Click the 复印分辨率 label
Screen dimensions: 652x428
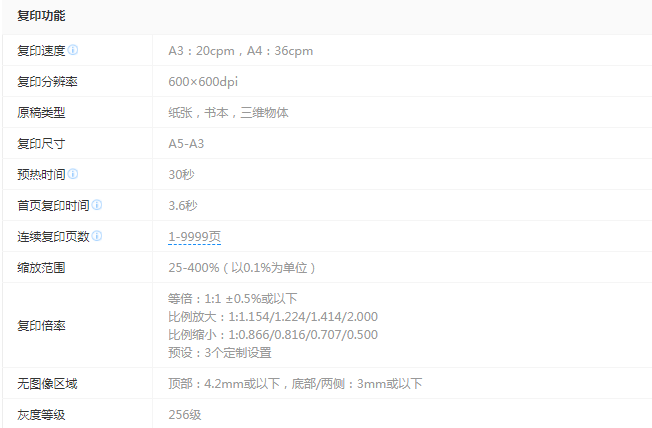47,82
